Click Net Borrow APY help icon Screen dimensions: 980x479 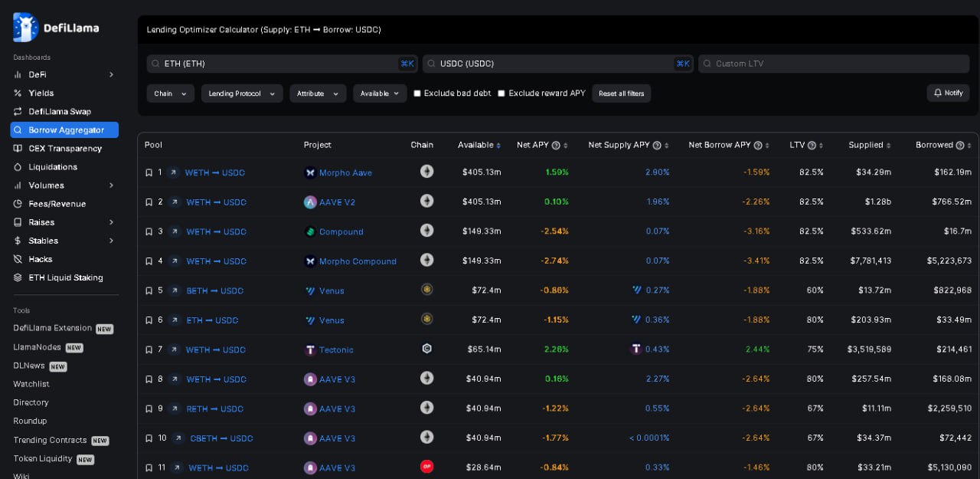[x=758, y=145]
